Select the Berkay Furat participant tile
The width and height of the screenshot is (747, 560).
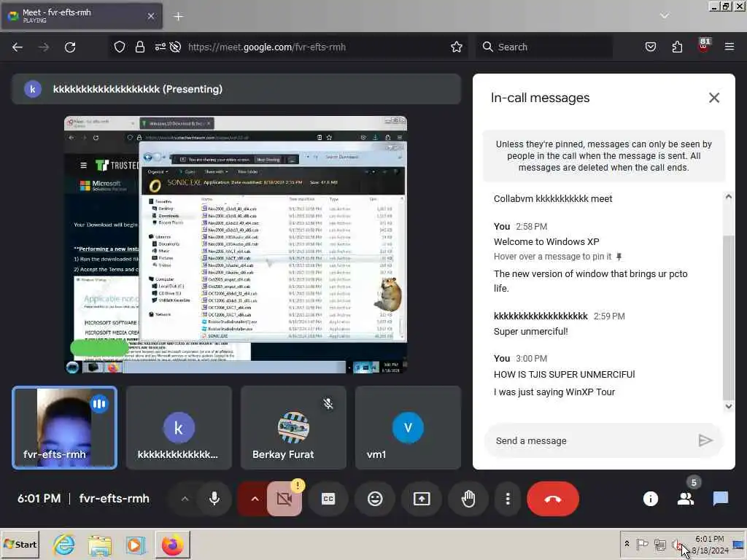coord(293,427)
